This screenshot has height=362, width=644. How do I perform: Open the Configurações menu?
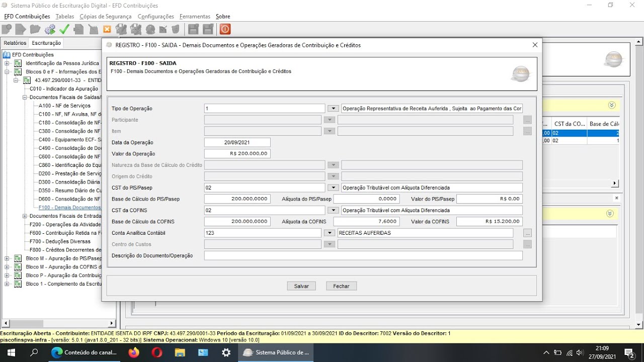[156, 17]
